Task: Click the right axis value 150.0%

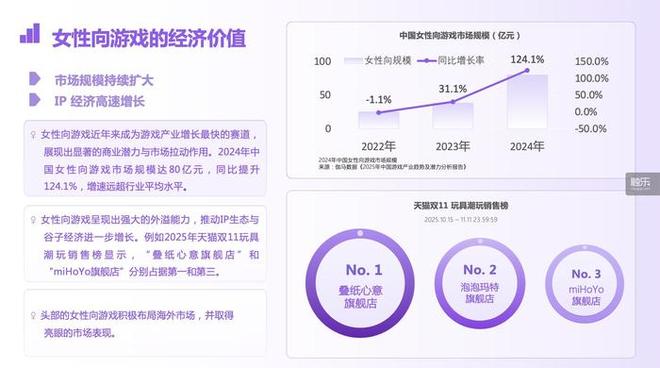Action: 591,61
